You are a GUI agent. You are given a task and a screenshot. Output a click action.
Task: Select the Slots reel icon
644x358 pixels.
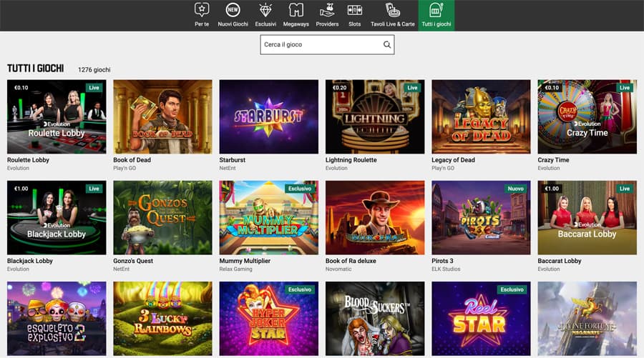click(x=354, y=10)
